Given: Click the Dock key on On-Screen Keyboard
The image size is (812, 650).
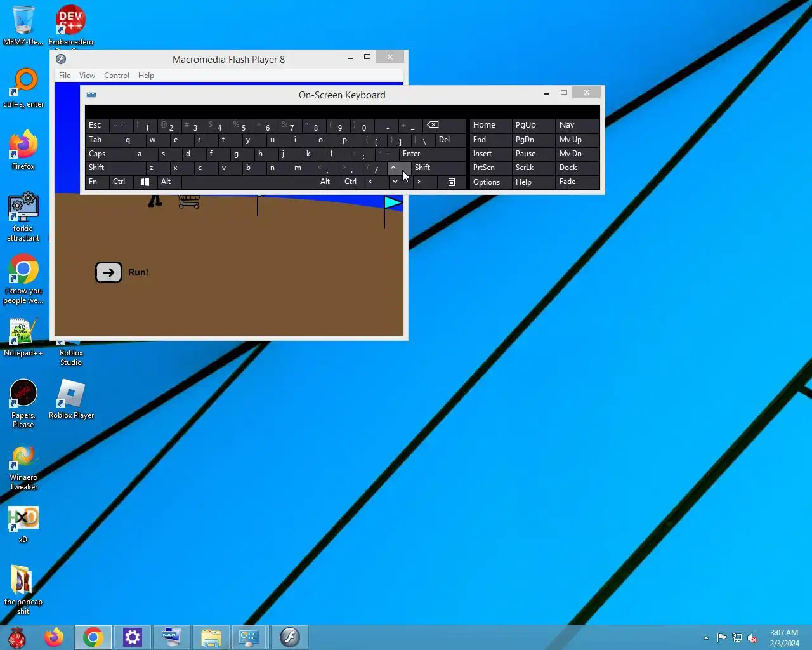Looking at the screenshot, I should pos(577,168).
